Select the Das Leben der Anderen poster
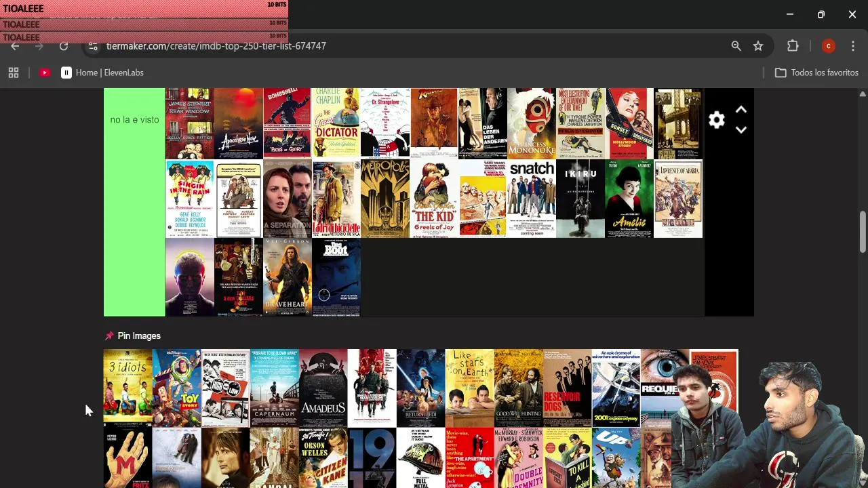This screenshot has height=488, width=868. pyautogui.click(x=483, y=123)
